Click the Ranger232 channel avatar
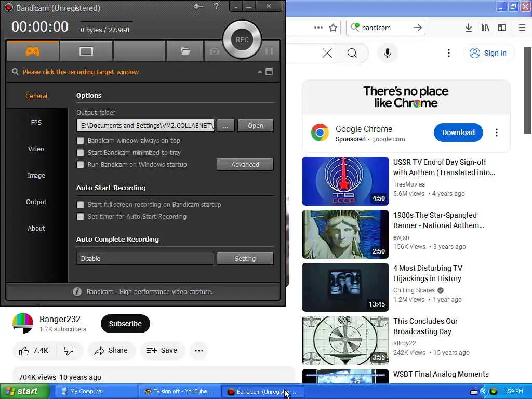The image size is (532, 399). pyautogui.click(x=23, y=323)
